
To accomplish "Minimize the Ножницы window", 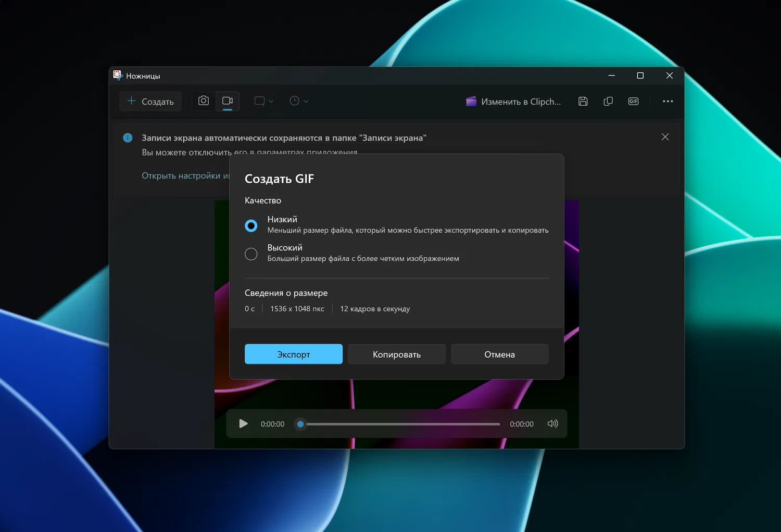I will 612,75.
